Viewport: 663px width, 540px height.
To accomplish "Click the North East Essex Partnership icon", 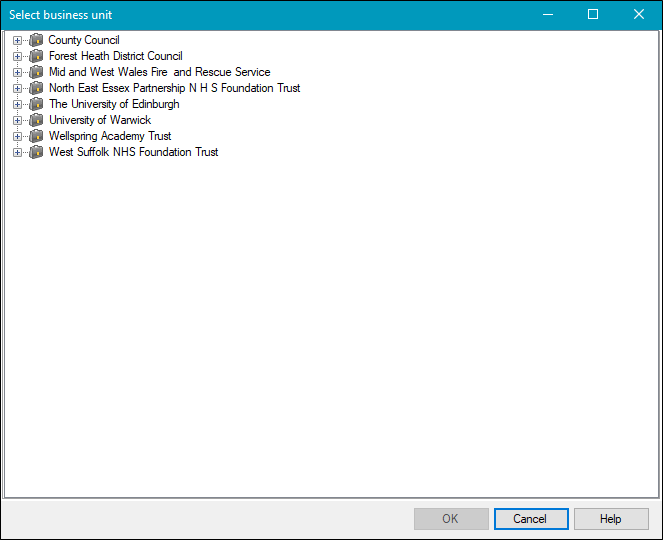I will [36, 88].
